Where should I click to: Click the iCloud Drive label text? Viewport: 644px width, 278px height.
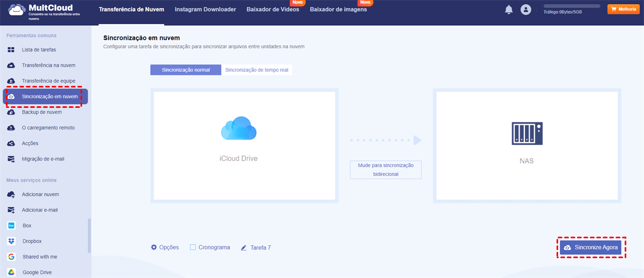tap(239, 159)
